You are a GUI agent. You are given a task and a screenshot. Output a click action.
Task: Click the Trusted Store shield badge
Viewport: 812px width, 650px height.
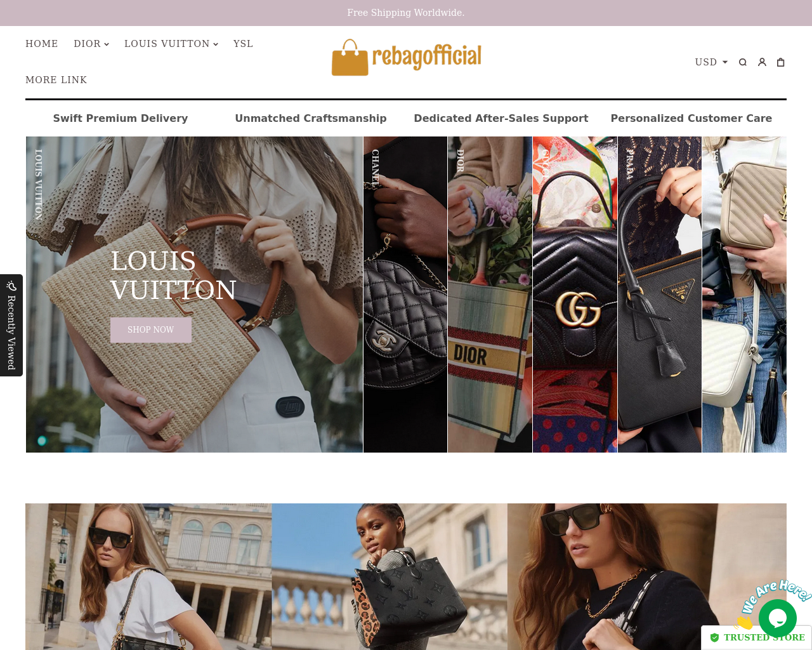click(x=715, y=638)
